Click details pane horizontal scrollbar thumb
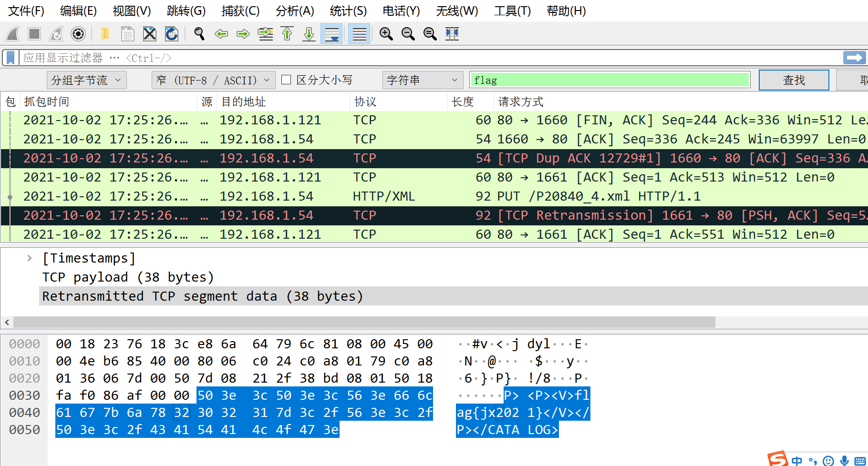This screenshot has height=466, width=868. pos(364,322)
